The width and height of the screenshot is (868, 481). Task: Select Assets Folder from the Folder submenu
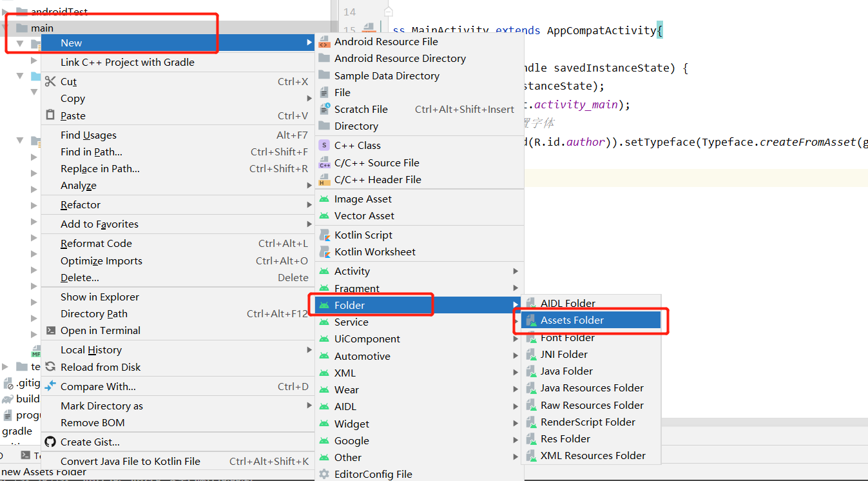(592, 320)
